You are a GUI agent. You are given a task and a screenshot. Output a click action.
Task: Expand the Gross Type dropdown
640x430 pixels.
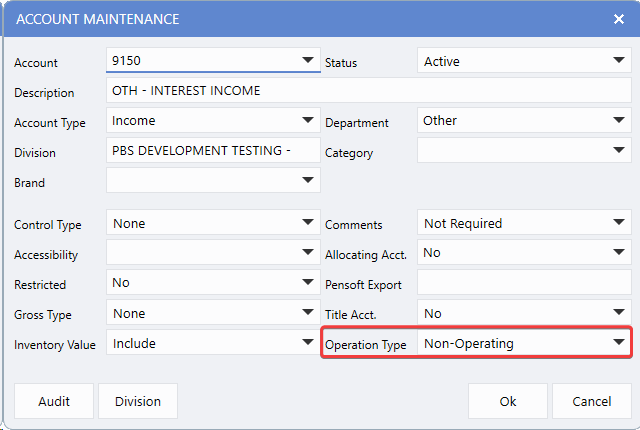click(x=308, y=314)
